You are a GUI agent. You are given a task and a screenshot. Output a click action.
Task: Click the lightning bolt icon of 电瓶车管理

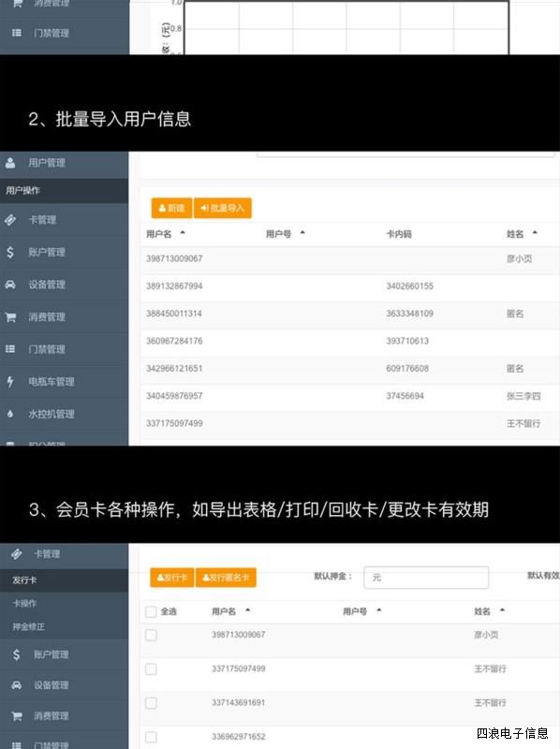click(10, 381)
